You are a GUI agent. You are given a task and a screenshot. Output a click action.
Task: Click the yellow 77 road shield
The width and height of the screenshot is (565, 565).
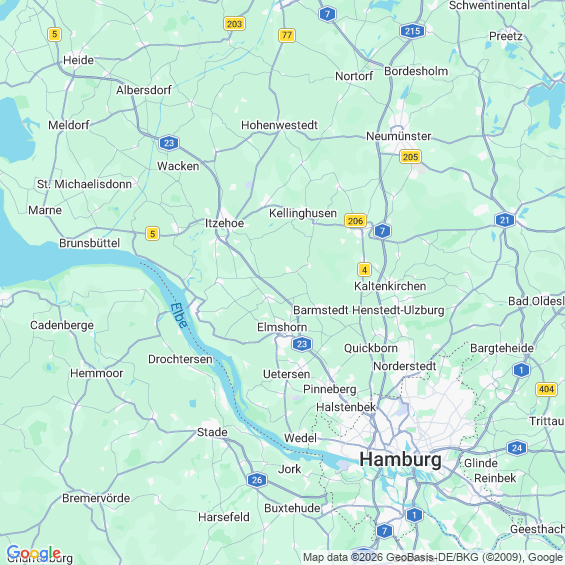pos(287,35)
